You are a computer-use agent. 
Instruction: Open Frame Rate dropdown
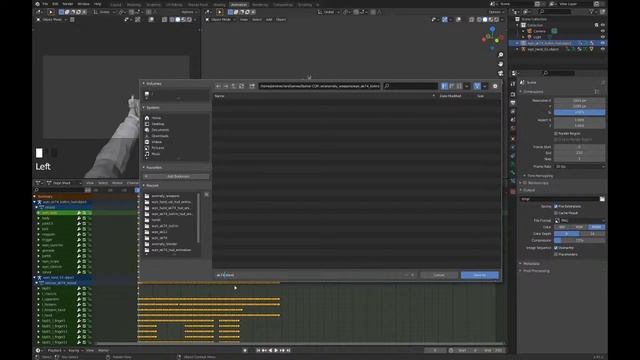(580, 167)
